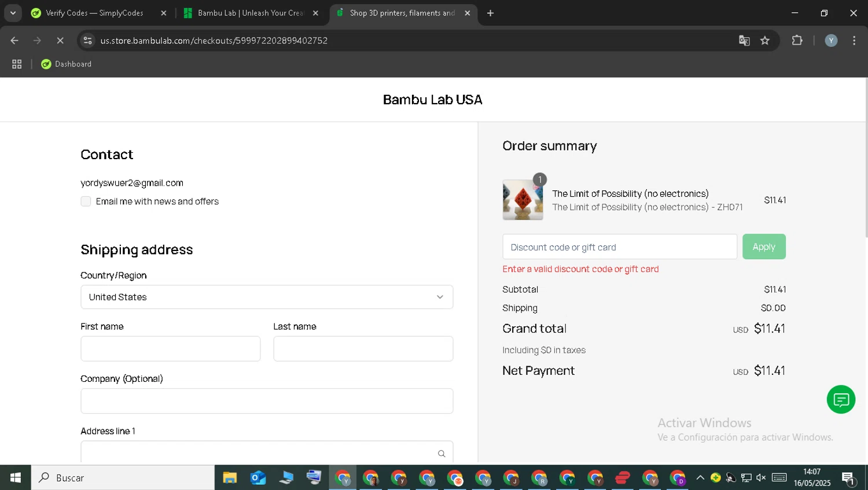Show hidden system tray icons
868x490 pixels.
tap(700, 478)
